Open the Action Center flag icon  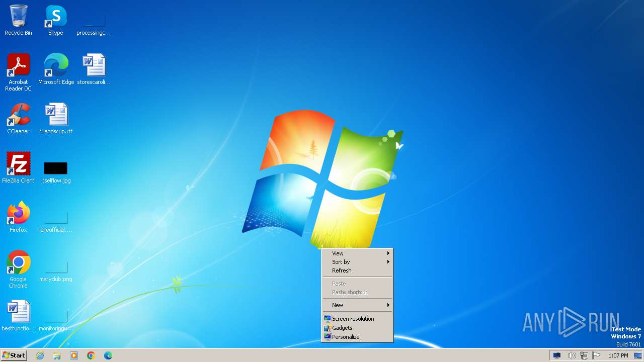pos(596,355)
